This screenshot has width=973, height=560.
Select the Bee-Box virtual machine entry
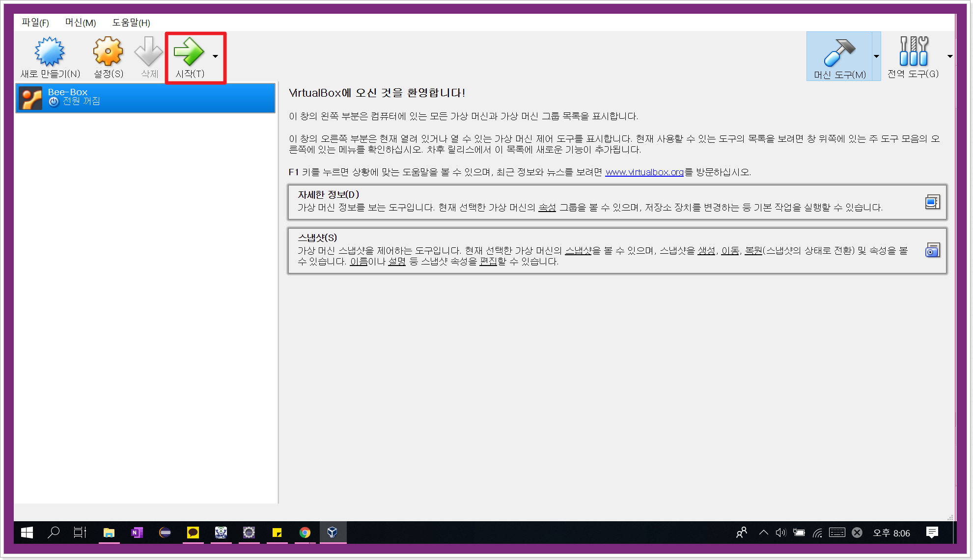click(x=145, y=98)
